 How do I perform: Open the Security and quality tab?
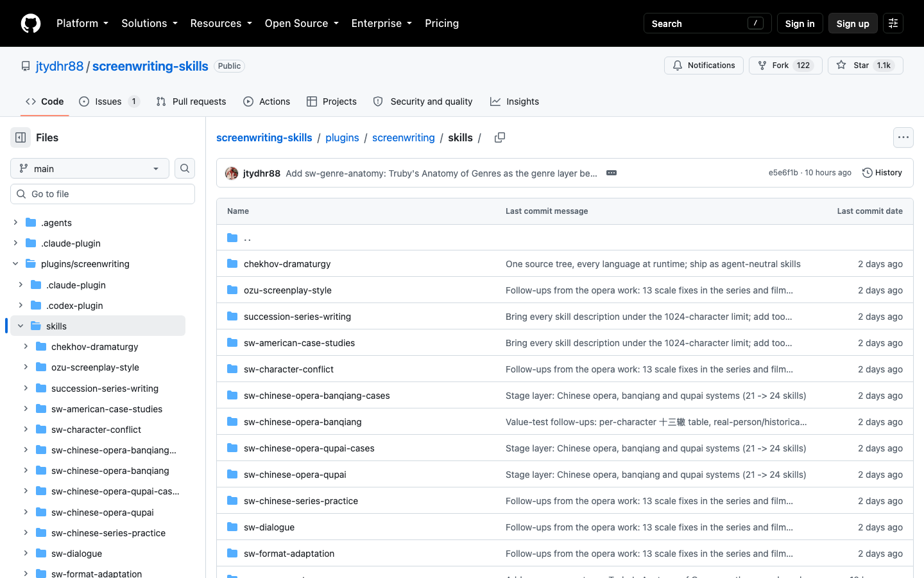[x=423, y=101]
